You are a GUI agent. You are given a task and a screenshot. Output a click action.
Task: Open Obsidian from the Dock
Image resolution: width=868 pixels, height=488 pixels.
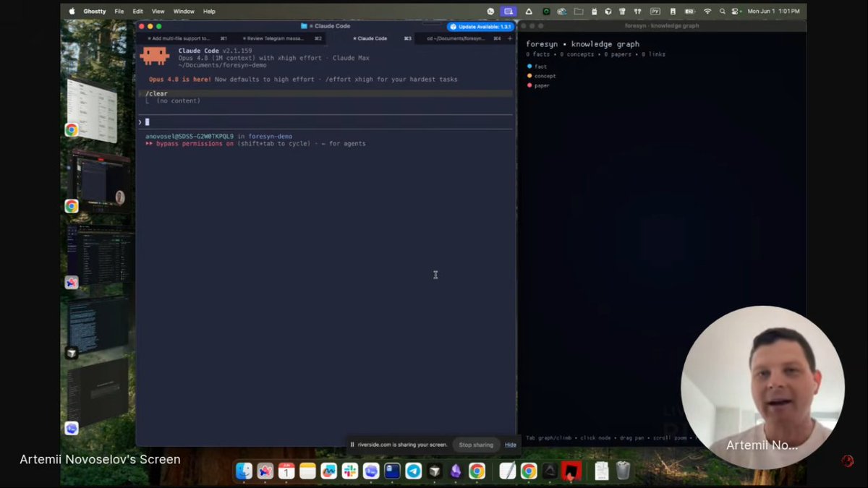pyautogui.click(x=456, y=471)
